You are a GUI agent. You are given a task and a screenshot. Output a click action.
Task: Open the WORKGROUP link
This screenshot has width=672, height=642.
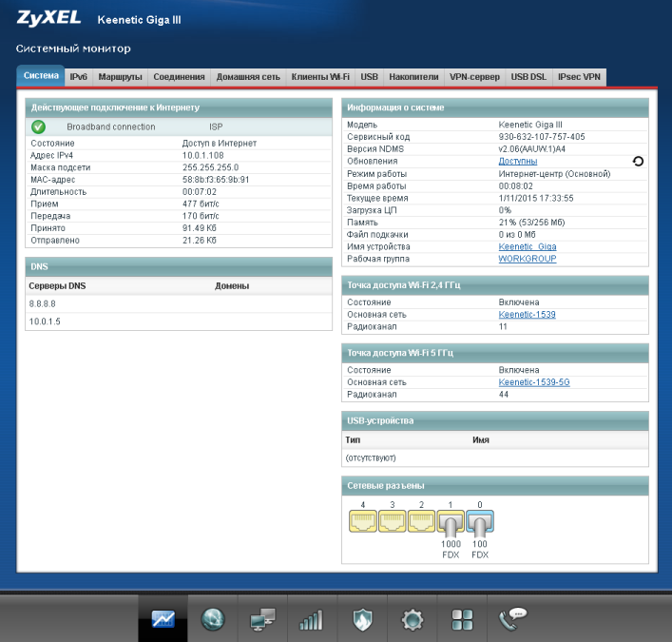pyautogui.click(x=528, y=259)
